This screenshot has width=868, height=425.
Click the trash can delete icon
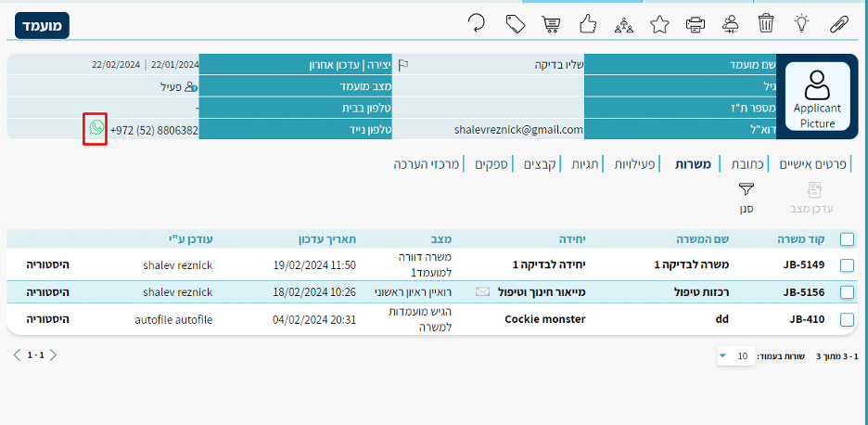[x=766, y=24]
